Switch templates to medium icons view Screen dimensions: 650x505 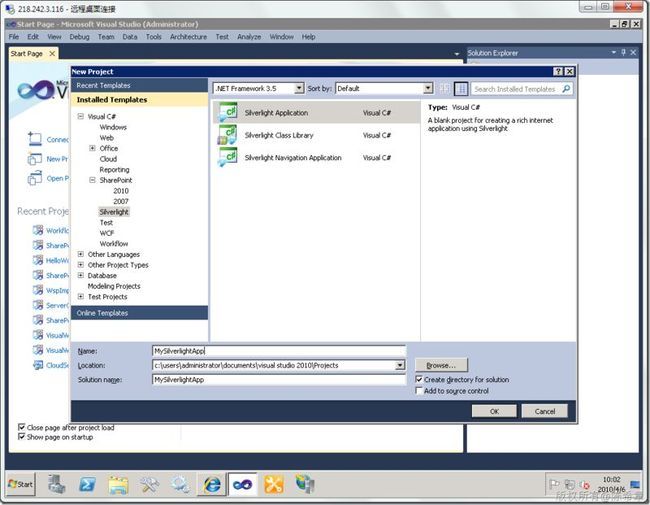coord(461,88)
